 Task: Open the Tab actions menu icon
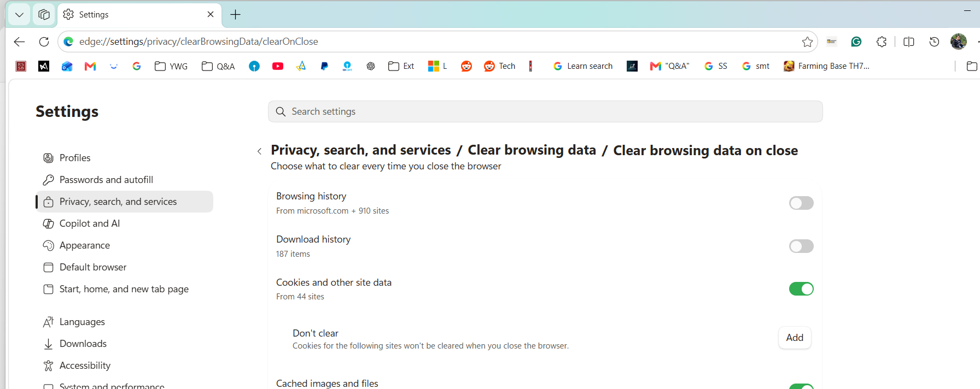pos(19,15)
